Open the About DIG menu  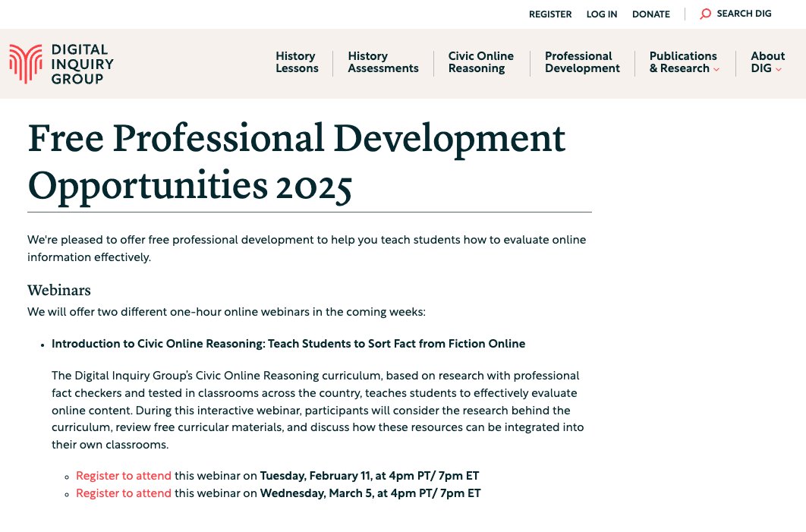click(x=767, y=62)
